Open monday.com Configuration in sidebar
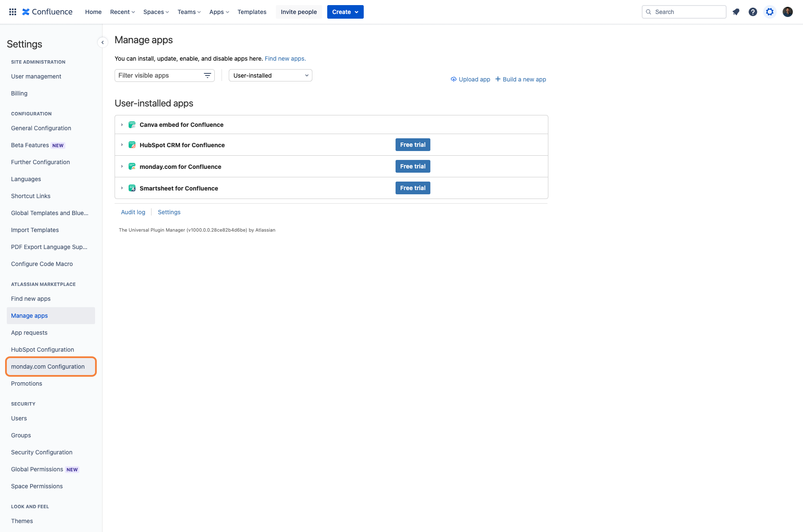Viewport: 803px width, 532px height. click(x=51, y=367)
